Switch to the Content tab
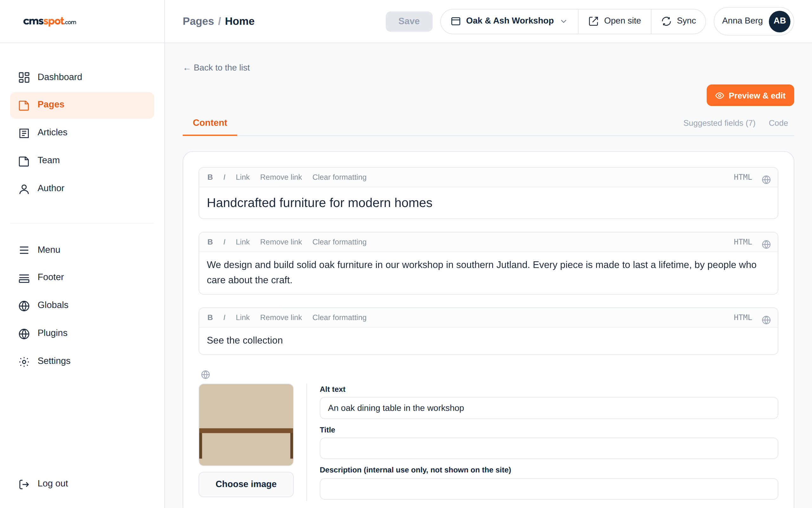This screenshot has height=508, width=812. point(210,123)
